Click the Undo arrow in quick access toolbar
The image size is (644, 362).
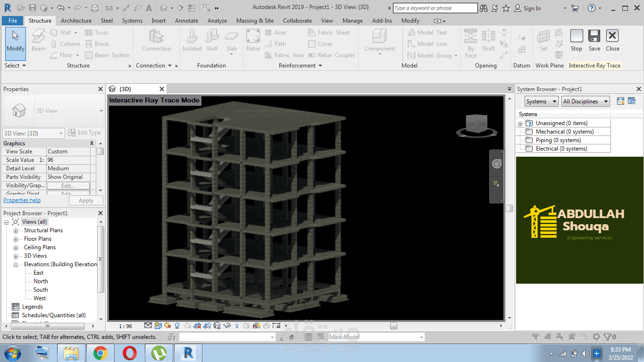(x=60, y=8)
